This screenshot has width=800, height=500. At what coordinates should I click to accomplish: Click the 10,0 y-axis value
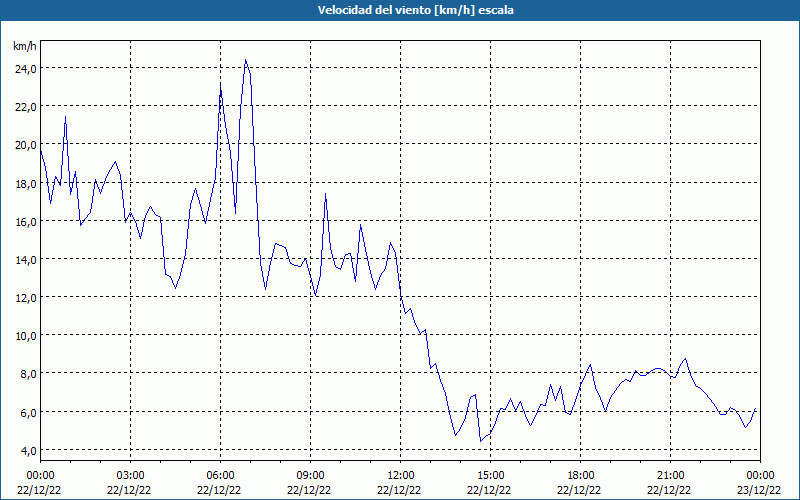pyautogui.click(x=26, y=336)
